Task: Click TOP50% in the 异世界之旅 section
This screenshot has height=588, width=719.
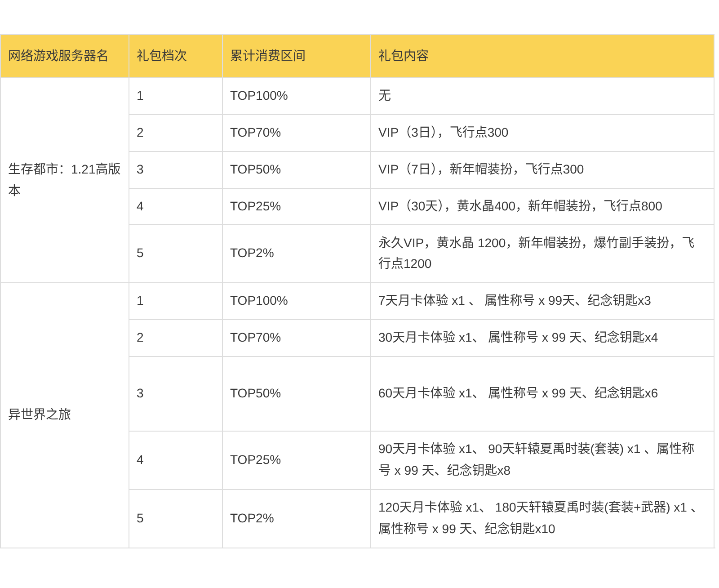Action: click(255, 393)
